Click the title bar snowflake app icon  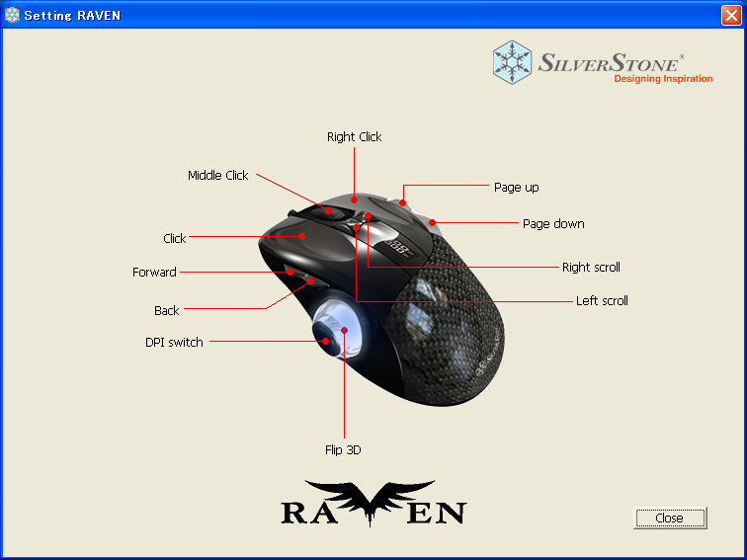pyautogui.click(x=13, y=15)
